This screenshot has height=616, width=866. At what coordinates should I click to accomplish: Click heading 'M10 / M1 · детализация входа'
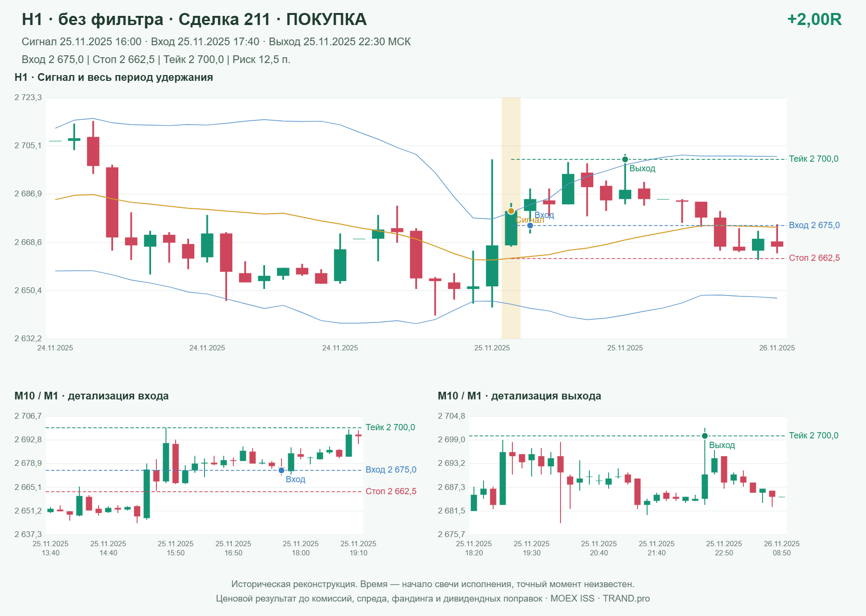click(x=91, y=396)
